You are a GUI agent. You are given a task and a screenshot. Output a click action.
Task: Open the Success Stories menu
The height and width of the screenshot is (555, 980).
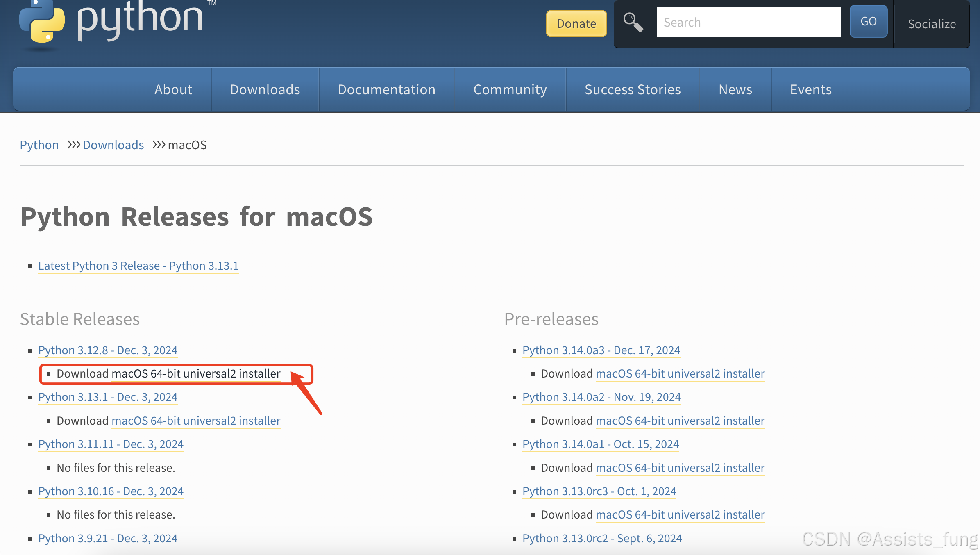click(633, 89)
